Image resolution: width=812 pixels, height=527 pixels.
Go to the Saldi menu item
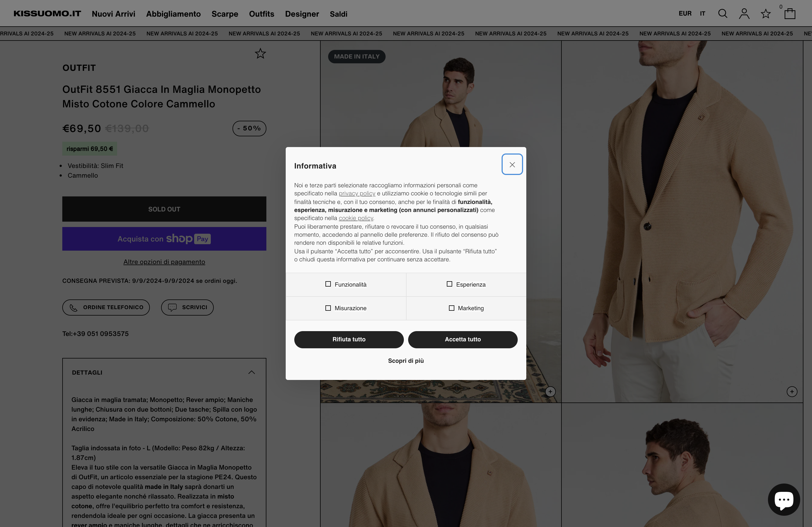point(338,14)
